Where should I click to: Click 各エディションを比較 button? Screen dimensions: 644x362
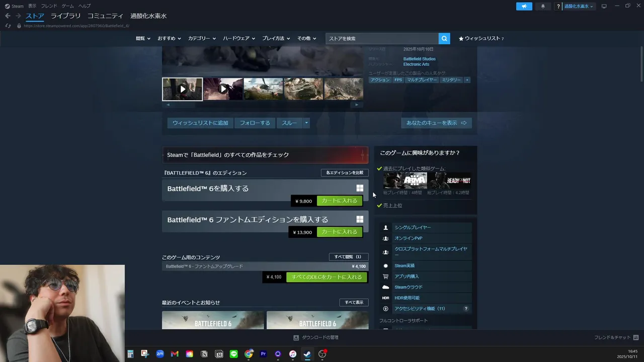pos(345,172)
